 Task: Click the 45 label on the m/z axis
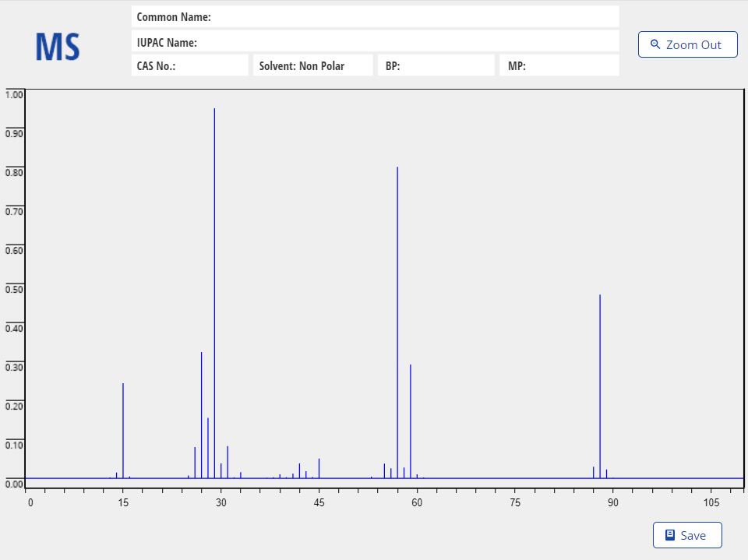[319, 503]
